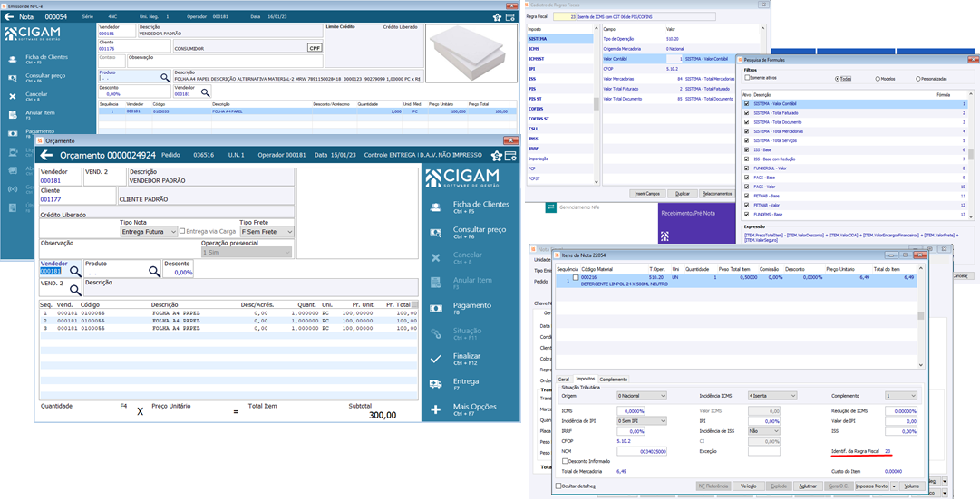Switch to Impostos tab in Itens da Nota
The height and width of the screenshot is (500, 980).
pos(585,379)
